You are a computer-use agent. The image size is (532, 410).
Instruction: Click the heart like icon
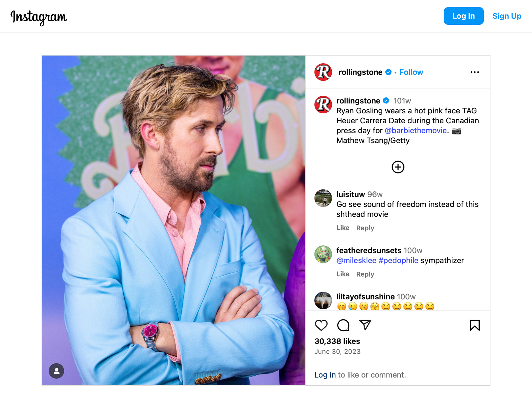(x=321, y=325)
